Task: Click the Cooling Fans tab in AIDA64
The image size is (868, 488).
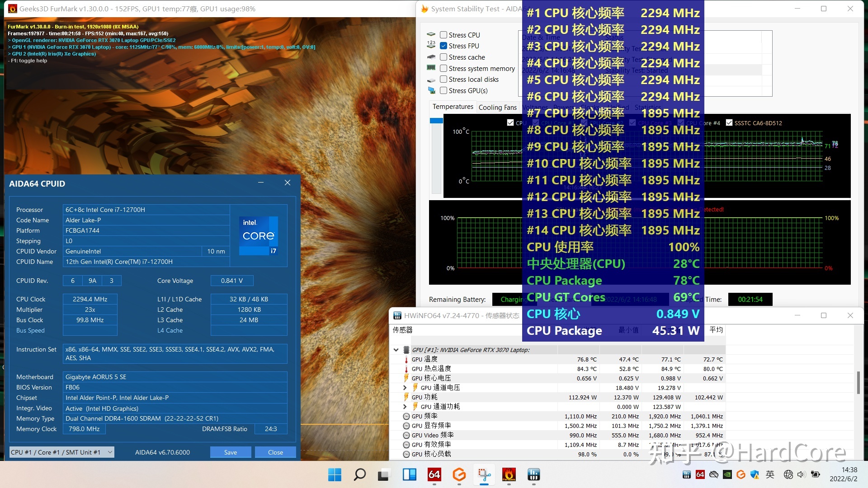Action: [x=496, y=106]
